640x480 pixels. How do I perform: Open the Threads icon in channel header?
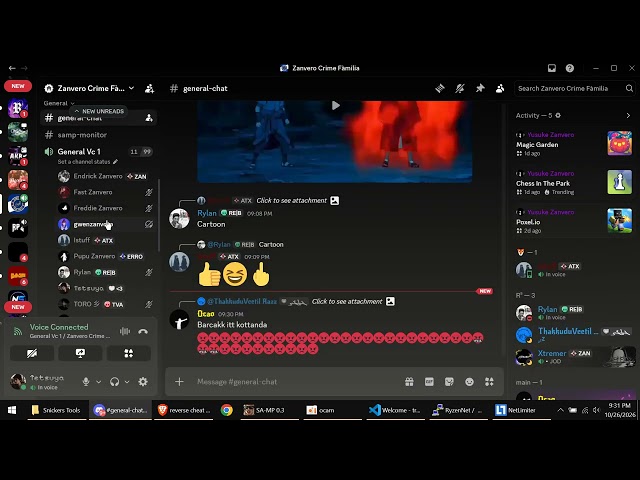point(440,88)
